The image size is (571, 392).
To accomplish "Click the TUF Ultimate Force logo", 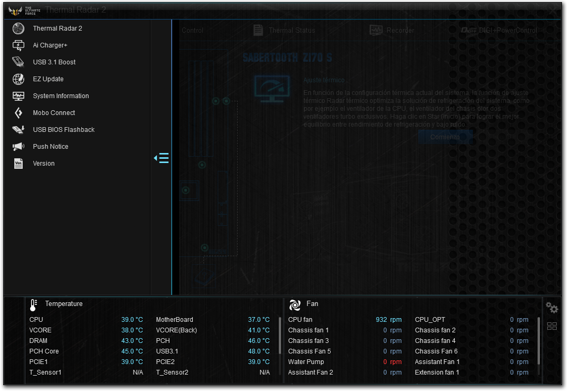I will pos(24,11).
